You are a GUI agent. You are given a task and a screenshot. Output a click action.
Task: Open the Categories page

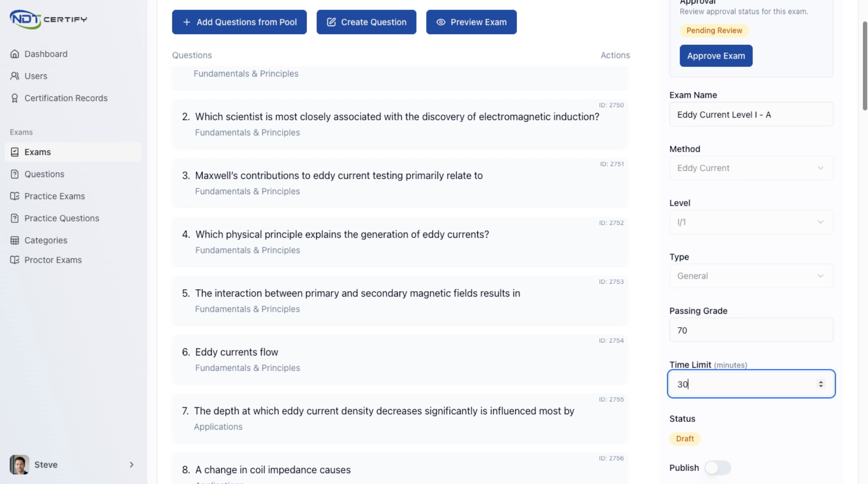tap(73, 240)
